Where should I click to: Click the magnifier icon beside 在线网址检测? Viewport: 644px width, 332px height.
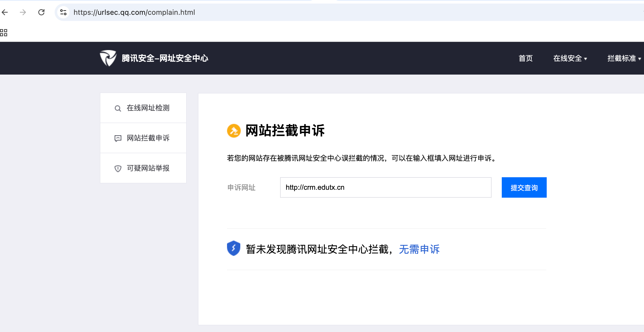[118, 109]
